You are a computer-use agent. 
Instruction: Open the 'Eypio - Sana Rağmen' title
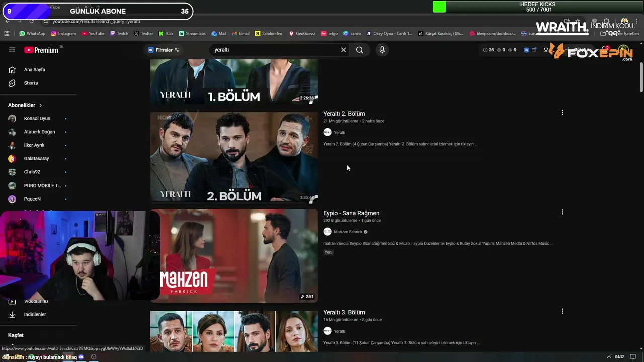click(x=351, y=213)
